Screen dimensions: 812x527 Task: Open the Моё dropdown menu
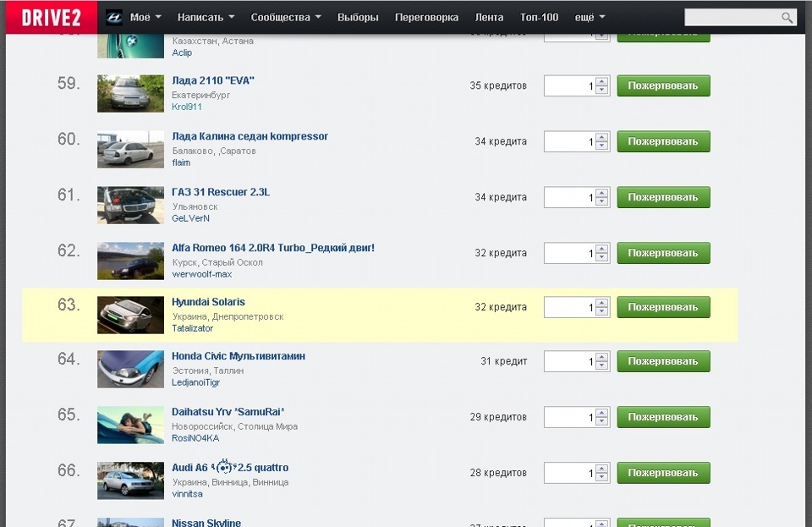click(145, 17)
